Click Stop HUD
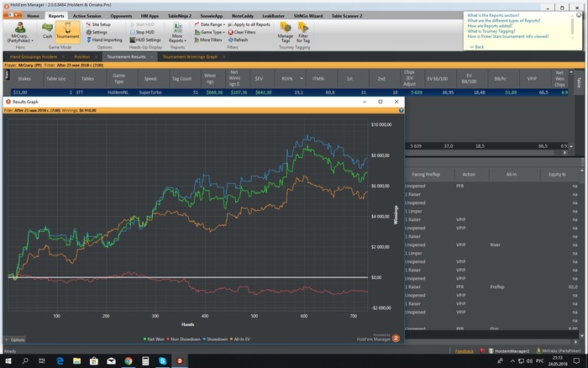Viewport: 588px width, 368px height. (x=142, y=32)
